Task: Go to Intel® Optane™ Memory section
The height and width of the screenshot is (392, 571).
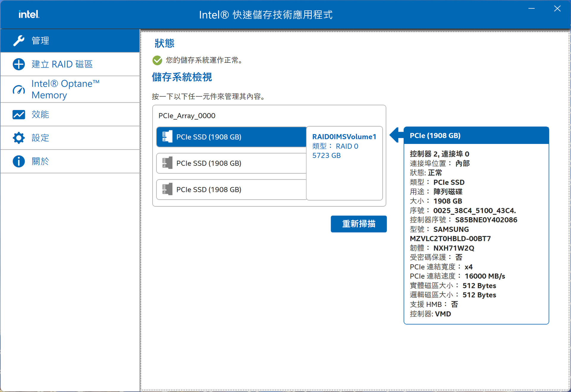Action: 70,90
